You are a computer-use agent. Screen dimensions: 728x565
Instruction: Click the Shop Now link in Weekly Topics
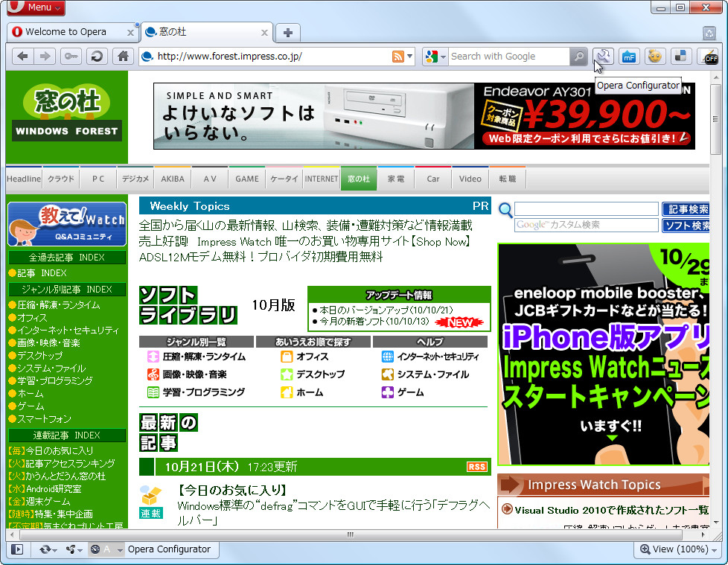(442, 241)
